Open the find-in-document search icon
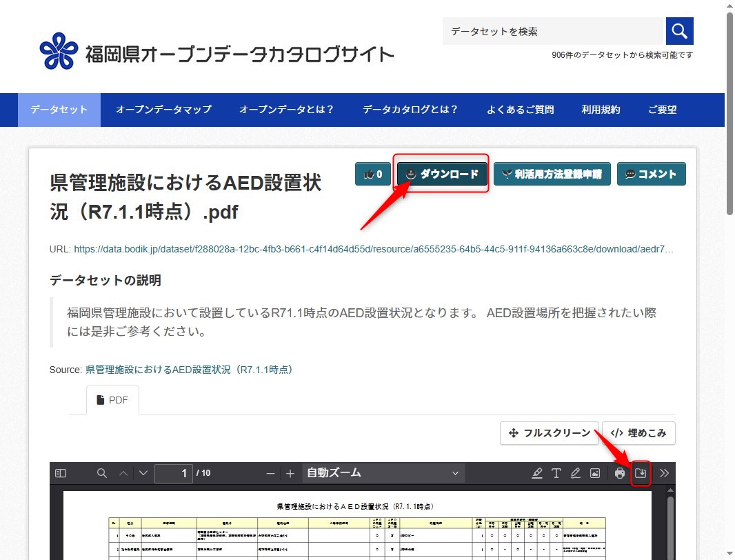735x560 pixels. pyautogui.click(x=102, y=473)
